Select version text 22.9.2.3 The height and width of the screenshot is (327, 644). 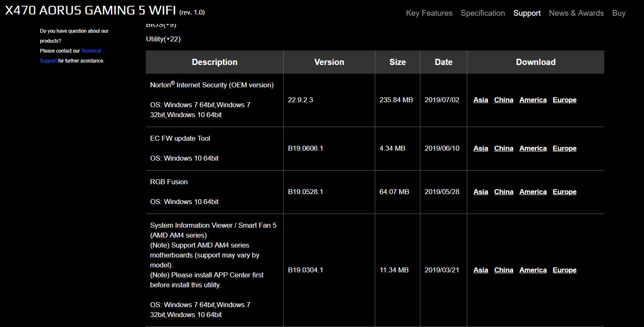[300, 100]
